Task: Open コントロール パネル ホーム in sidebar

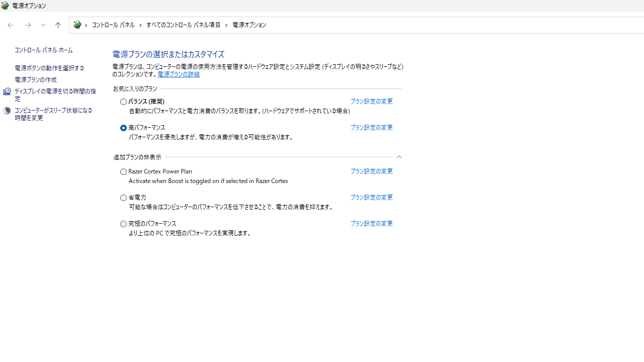Action: click(43, 50)
